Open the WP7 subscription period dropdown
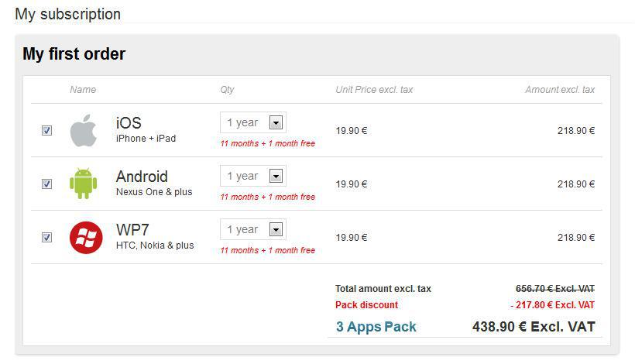This screenshot has width=635, height=364. click(x=253, y=229)
